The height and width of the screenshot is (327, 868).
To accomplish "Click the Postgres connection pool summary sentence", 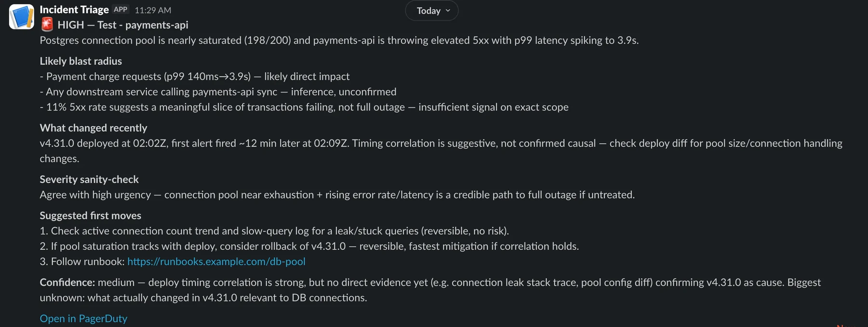I will click(339, 40).
